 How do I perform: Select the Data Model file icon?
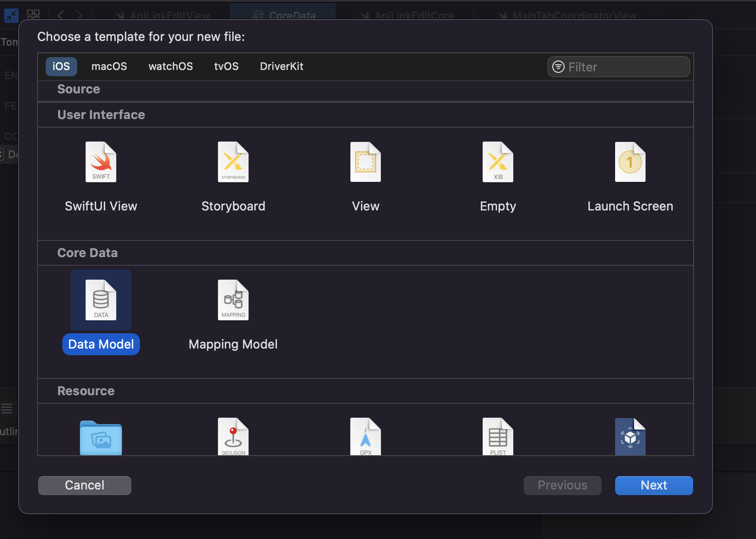tap(101, 300)
